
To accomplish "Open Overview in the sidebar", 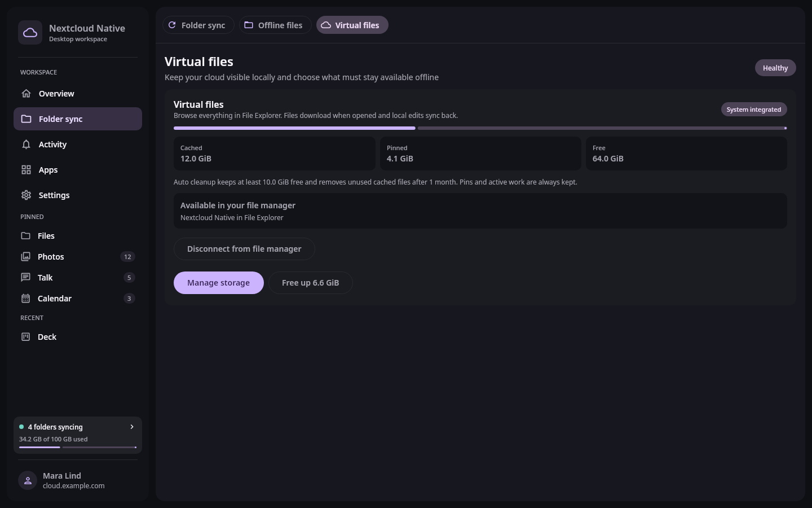I will [x=78, y=93].
